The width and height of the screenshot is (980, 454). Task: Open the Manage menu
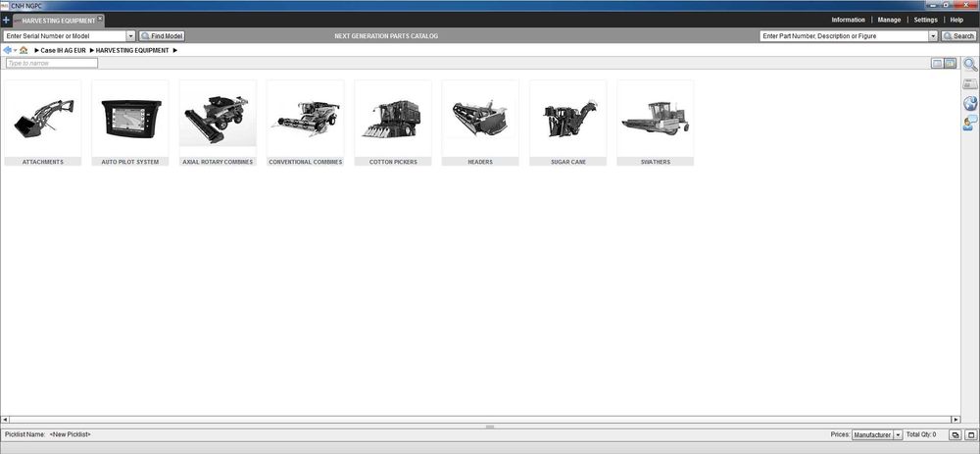[889, 20]
